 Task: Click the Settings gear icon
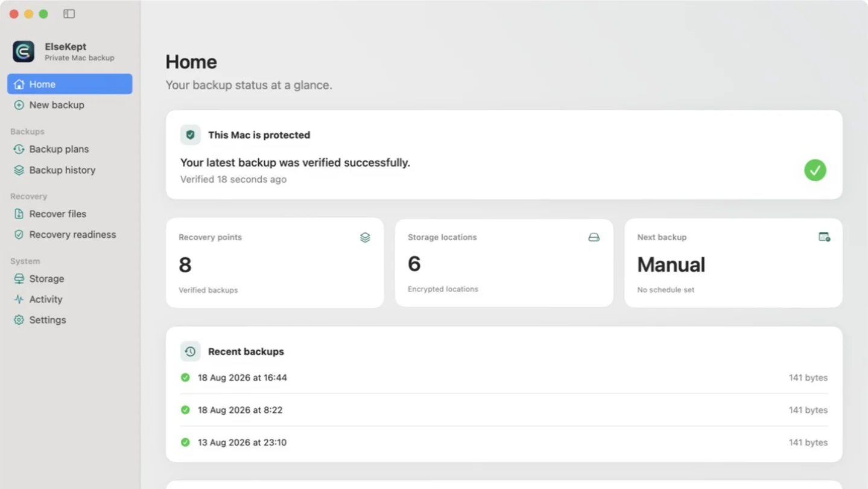[x=19, y=320]
